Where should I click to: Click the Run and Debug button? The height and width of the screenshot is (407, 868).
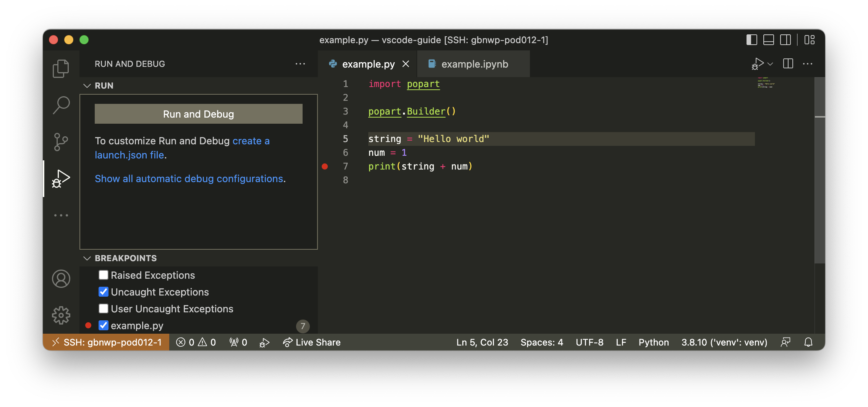coord(198,114)
